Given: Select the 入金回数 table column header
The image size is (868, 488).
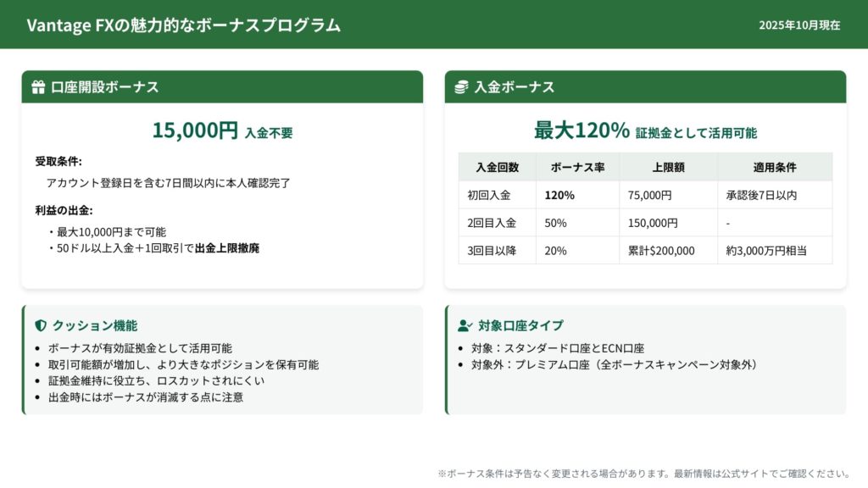Looking at the screenshot, I should [497, 167].
